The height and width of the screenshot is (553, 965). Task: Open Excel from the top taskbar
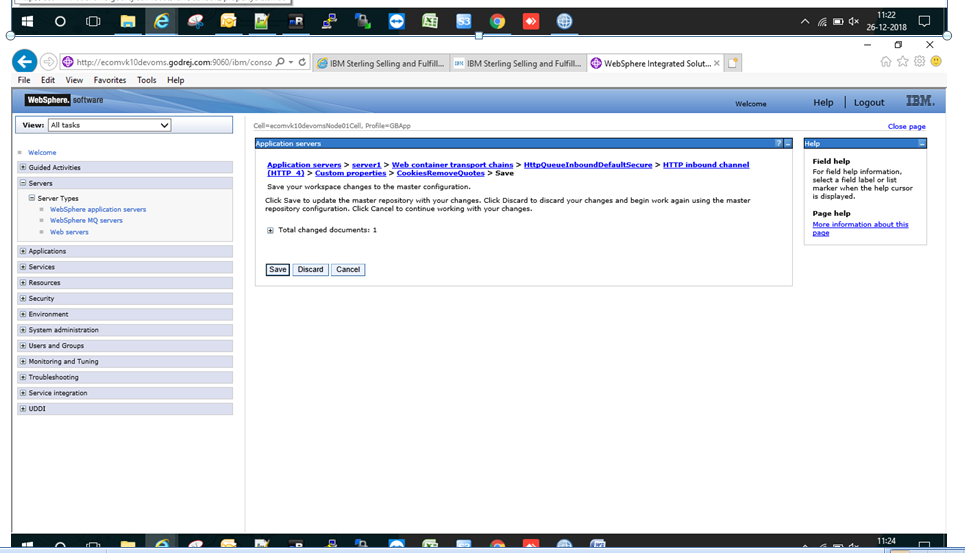430,22
